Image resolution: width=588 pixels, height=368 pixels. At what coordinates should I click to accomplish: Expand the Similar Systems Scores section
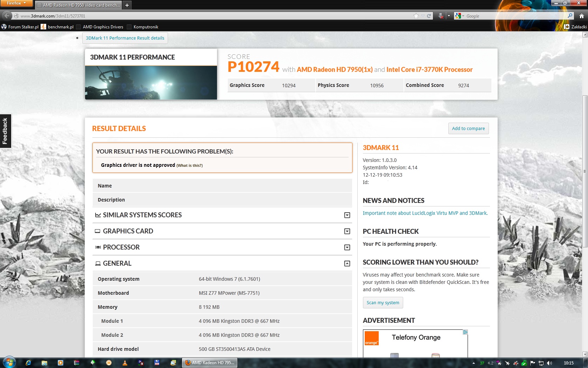347,215
